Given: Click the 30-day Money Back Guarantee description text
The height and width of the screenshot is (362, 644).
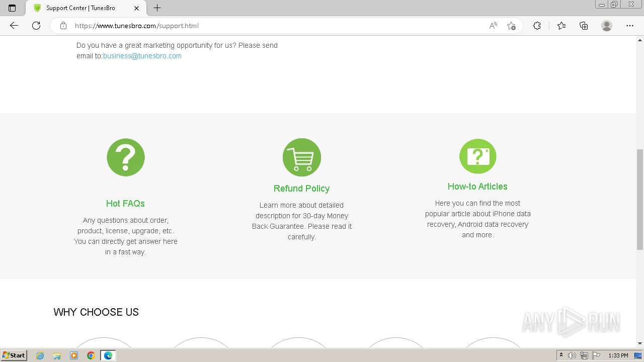Looking at the screenshot, I should (x=302, y=221).
